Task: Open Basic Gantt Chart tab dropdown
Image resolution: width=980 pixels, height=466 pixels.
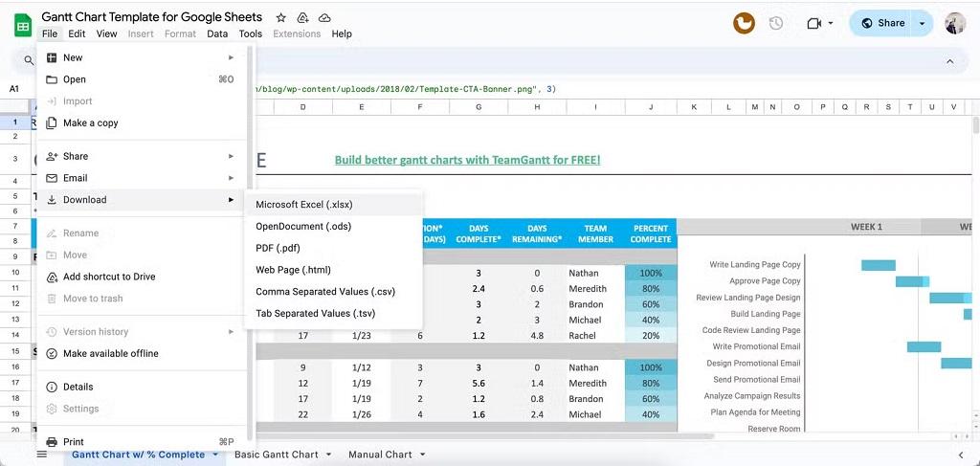Action: (329, 455)
